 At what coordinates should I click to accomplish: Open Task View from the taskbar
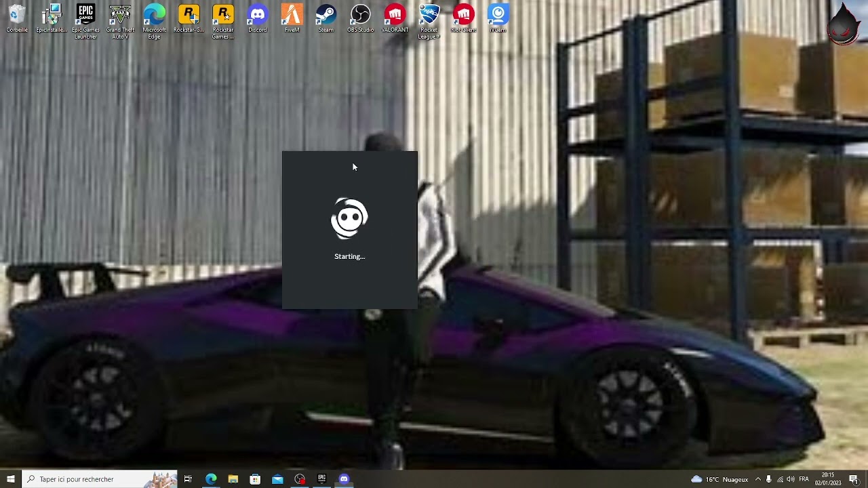(188, 479)
